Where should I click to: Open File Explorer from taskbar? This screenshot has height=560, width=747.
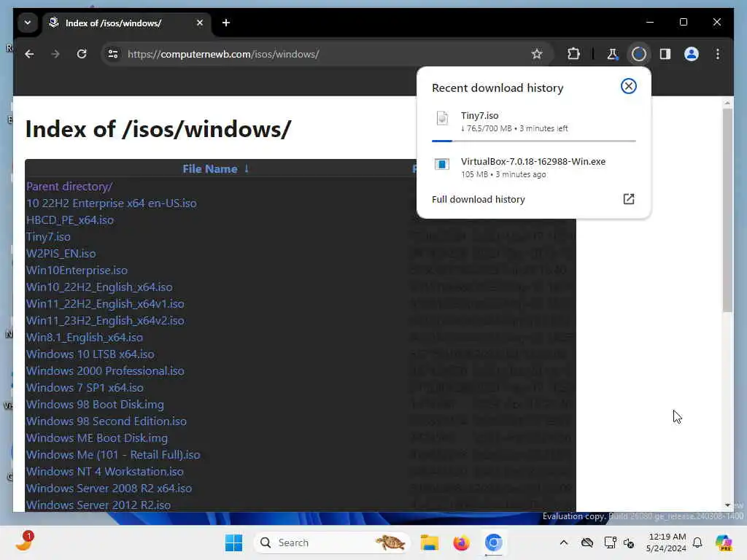click(x=429, y=542)
